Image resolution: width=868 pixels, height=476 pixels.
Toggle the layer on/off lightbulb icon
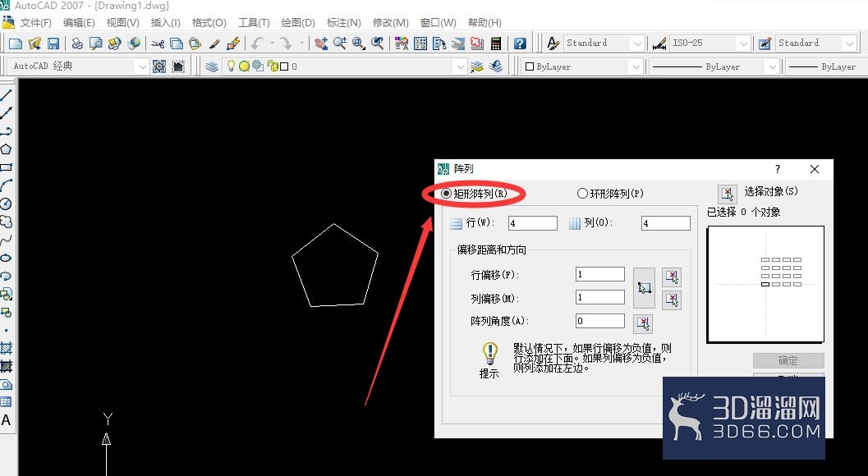click(x=231, y=66)
